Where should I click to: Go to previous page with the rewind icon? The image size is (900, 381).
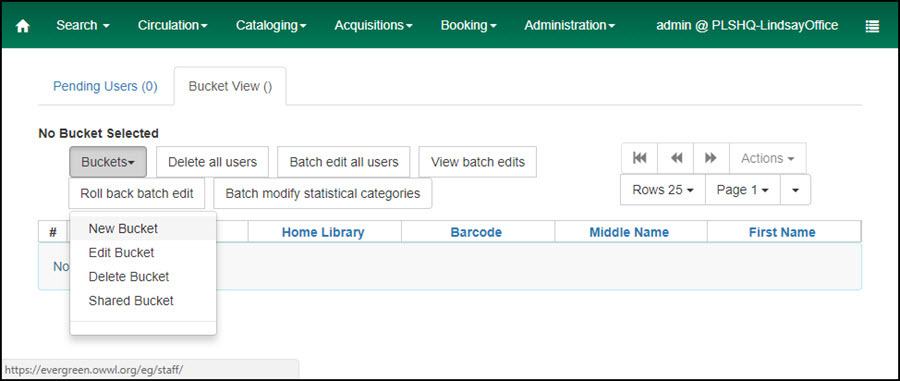[x=676, y=158]
